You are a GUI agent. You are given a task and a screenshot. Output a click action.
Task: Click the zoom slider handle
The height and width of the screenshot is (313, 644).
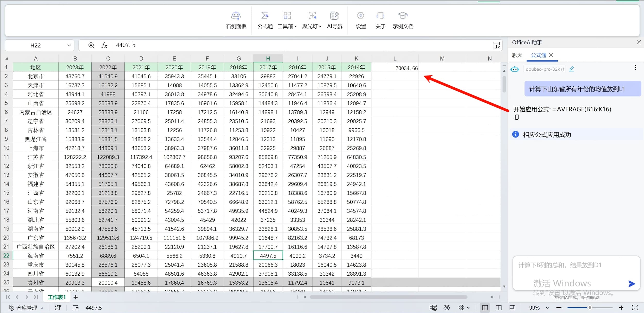tap(589, 308)
